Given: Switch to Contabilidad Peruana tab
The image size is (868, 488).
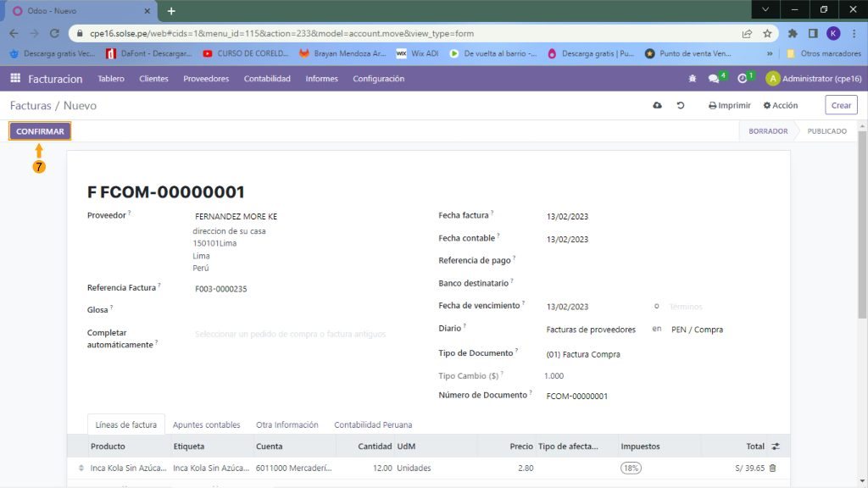Looking at the screenshot, I should coord(373,424).
